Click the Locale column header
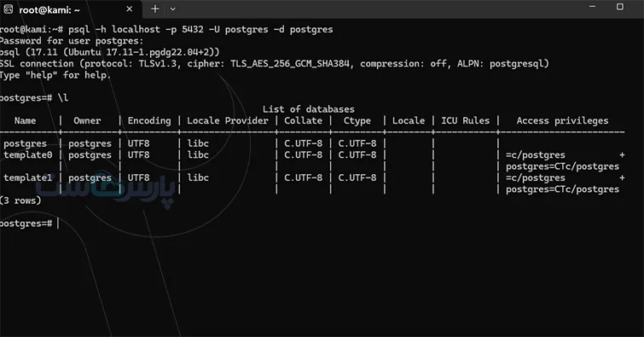The image size is (644, 337). click(x=409, y=121)
